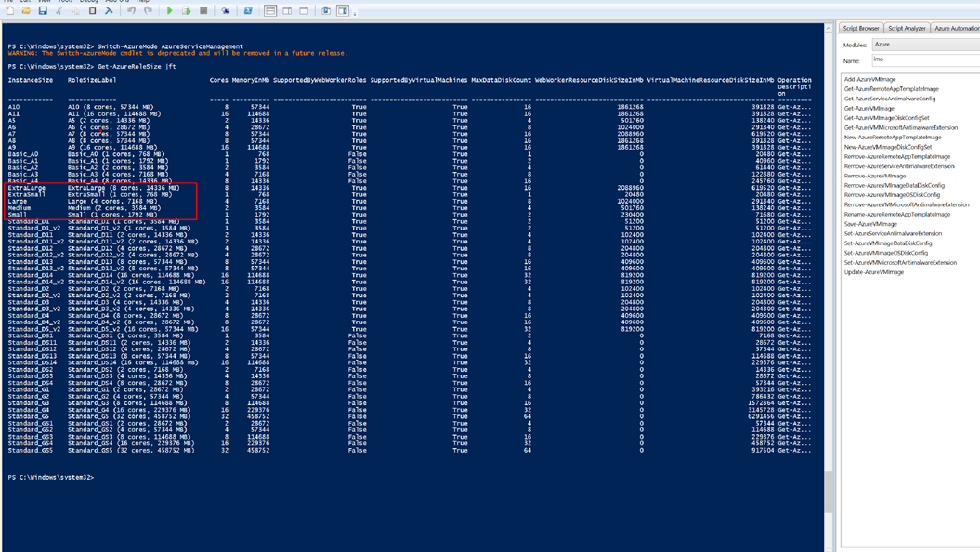This screenshot has width=980, height=552.
Task: Select Remove-AzureServiceAntimalwareExtension command
Action: (899, 166)
